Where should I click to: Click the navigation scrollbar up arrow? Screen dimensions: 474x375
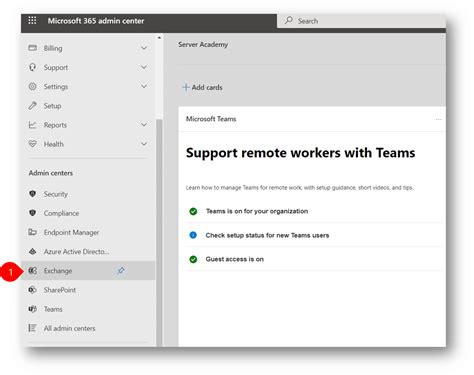[159, 38]
